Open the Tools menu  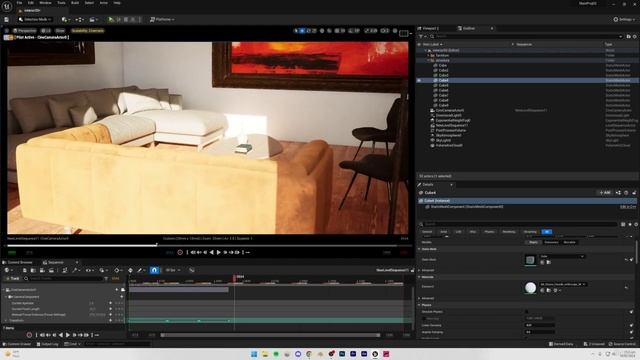point(61,3)
